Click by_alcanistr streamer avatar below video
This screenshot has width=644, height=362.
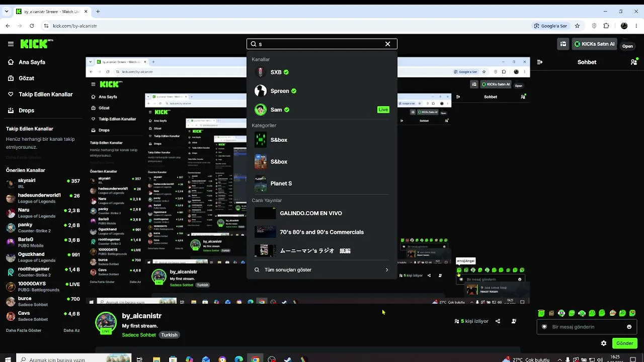(x=106, y=323)
